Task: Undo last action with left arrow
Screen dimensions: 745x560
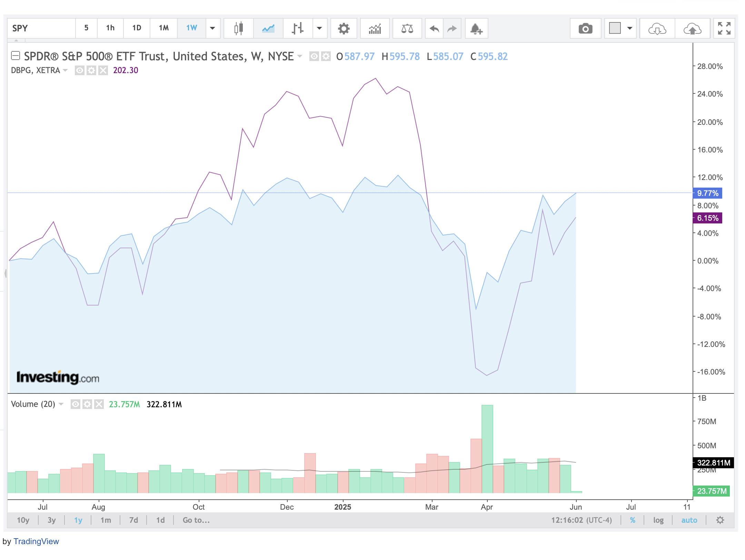Action: tap(434, 28)
